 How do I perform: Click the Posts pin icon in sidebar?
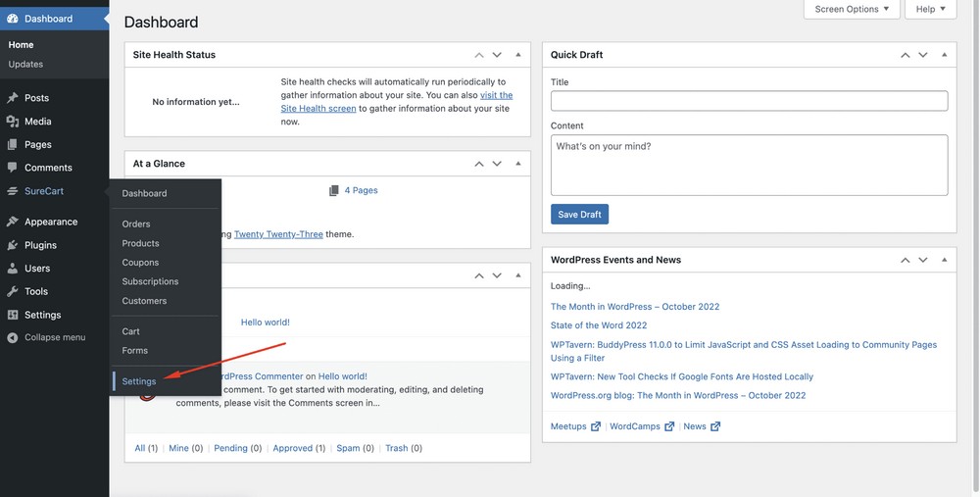[13, 98]
